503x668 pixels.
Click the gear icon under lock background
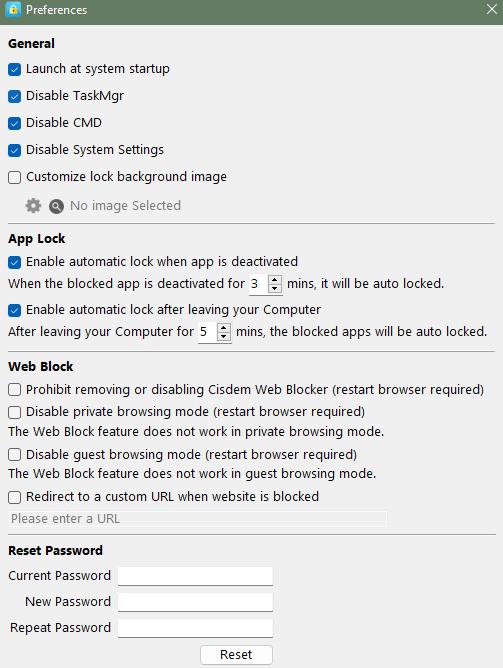pyautogui.click(x=33, y=206)
